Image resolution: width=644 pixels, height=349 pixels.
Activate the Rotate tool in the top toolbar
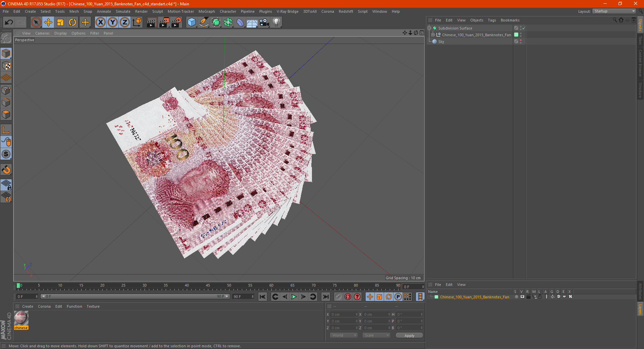pos(72,22)
